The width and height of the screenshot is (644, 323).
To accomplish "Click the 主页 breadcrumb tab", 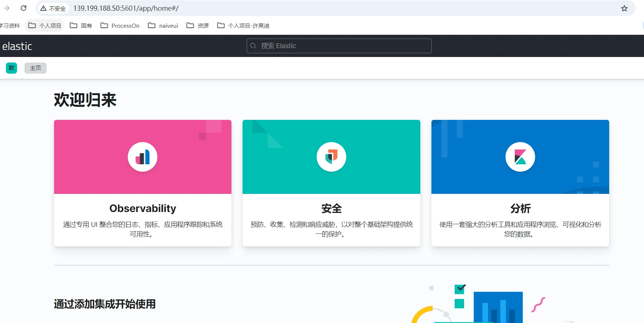I will (36, 68).
